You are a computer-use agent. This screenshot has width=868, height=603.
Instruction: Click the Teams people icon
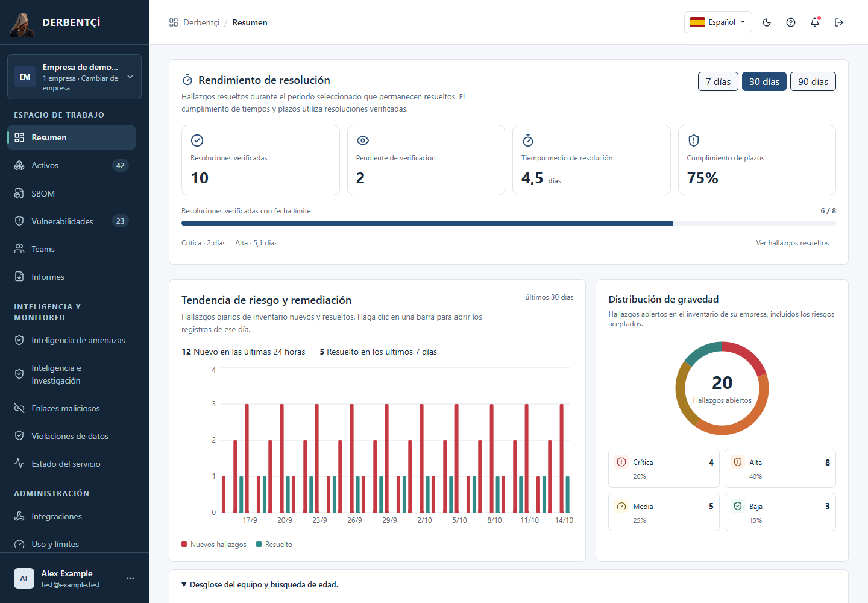coord(19,249)
